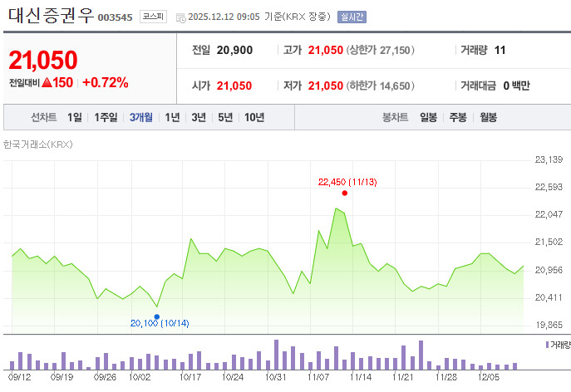Click the 22,450 (11/13) peak label

[x=347, y=182]
